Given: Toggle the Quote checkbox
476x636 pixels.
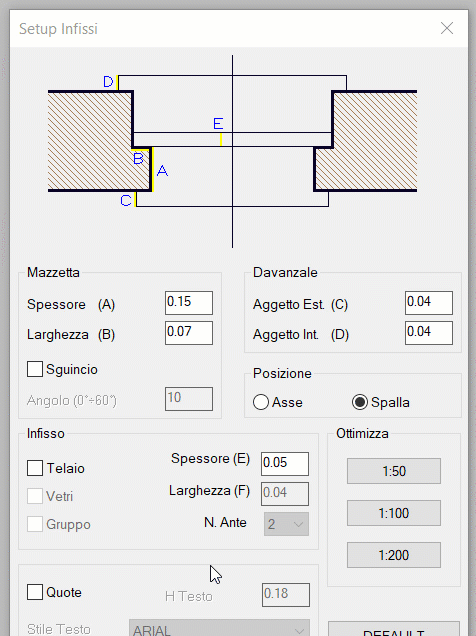Looking at the screenshot, I should (35, 592).
